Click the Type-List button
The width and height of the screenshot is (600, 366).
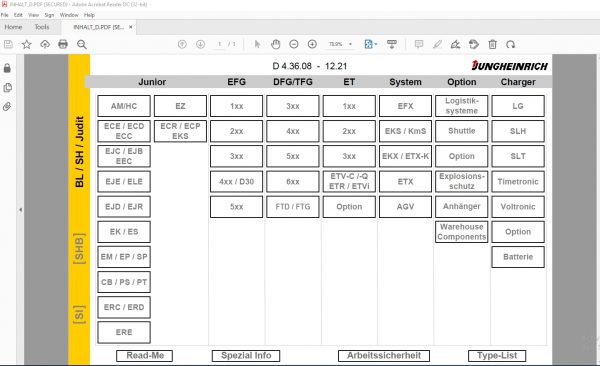[x=497, y=356]
